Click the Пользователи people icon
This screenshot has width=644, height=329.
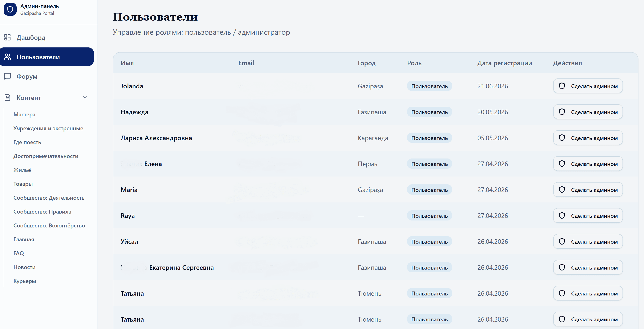point(7,57)
